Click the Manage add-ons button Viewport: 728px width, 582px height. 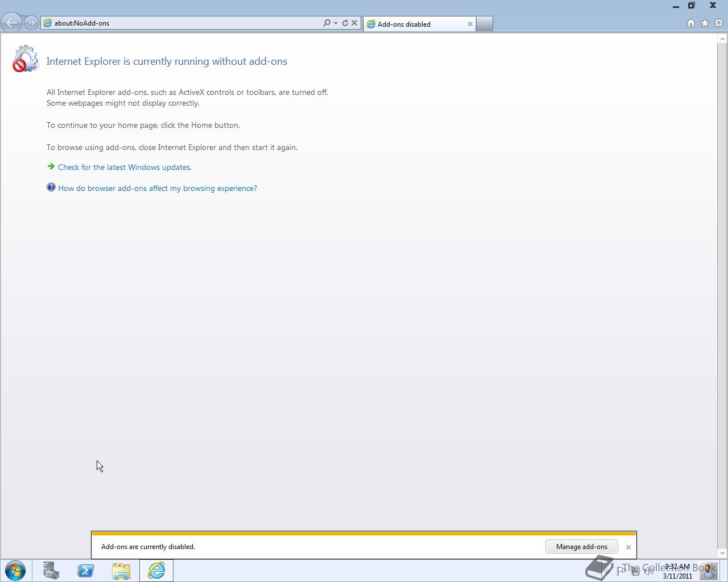click(582, 547)
